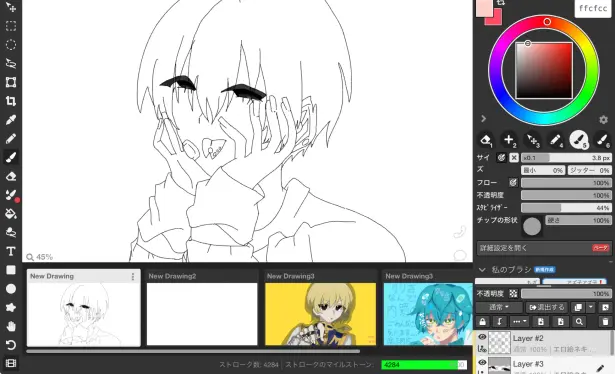Choose eraser in tool slot 1

coord(486,140)
